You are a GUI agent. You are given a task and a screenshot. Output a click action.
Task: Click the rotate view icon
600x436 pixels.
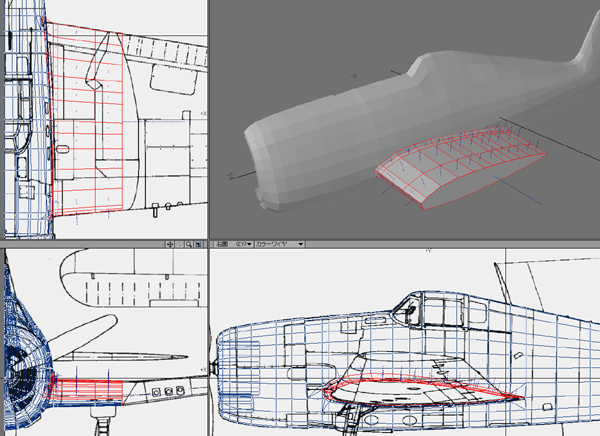click(179, 243)
